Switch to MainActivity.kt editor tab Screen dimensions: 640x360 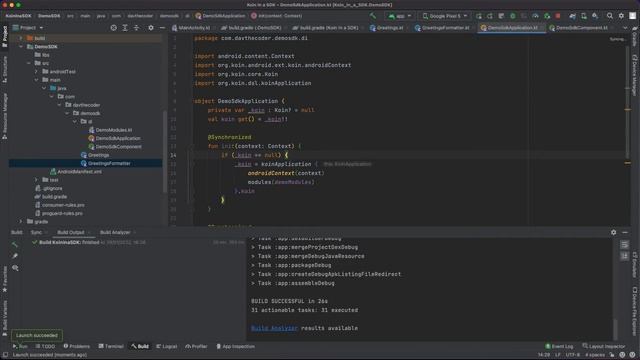[x=191, y=28]
